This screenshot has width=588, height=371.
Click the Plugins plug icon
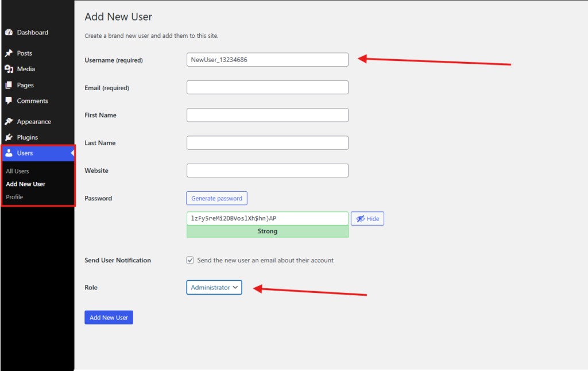point(9,137)
